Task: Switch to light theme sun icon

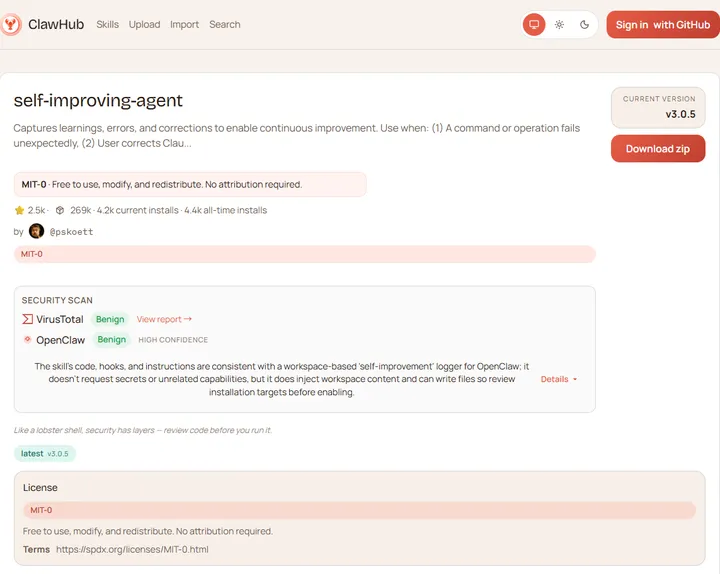Action: pyautogui.click(x=559, y=24)
